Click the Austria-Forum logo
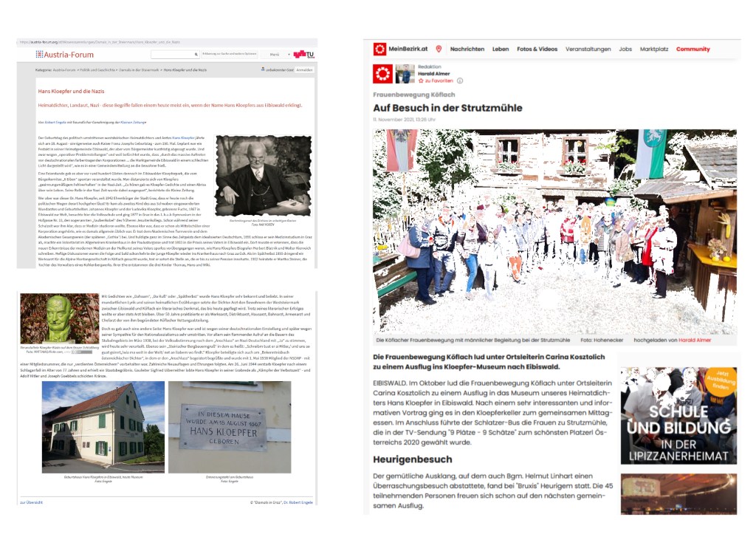756x537 pixels. pyautogui.click(x=49, y=55)
